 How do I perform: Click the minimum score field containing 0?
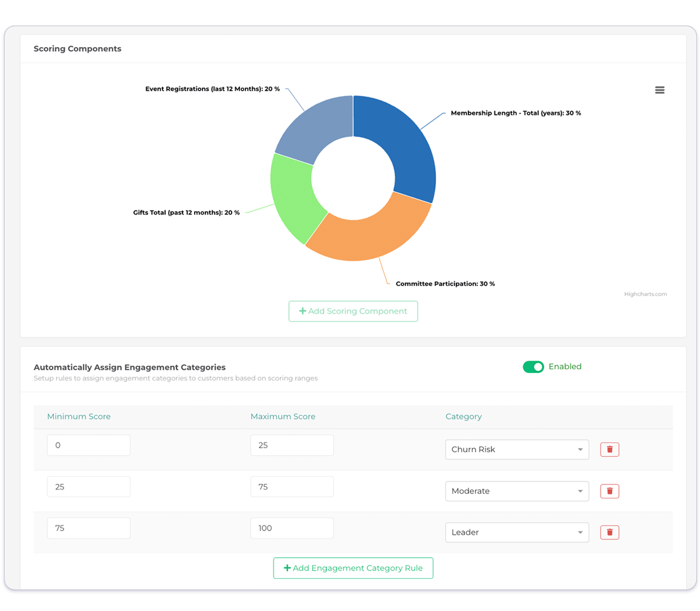click(x=88, y=445)
